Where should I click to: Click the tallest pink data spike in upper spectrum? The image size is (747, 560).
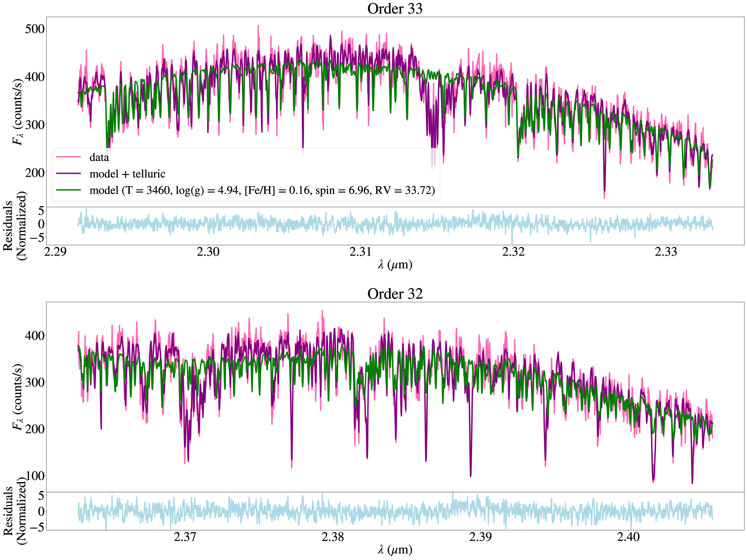pyautogui.click(x=258, y=27)
